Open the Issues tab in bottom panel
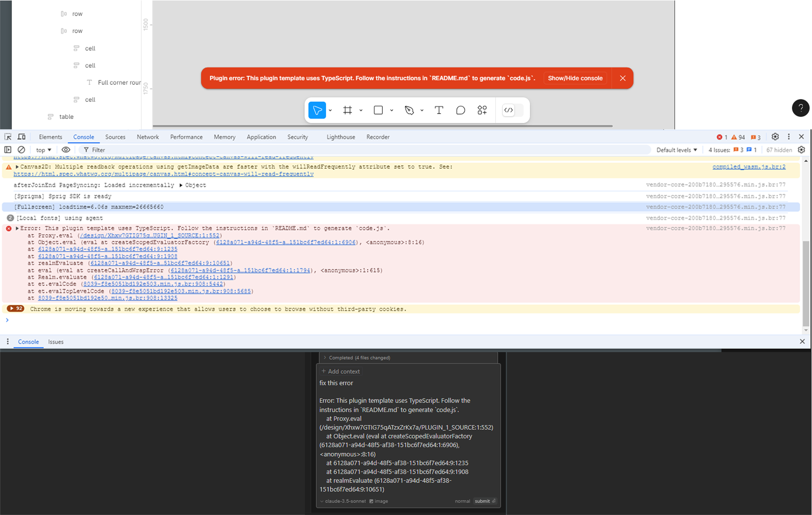 (56, 342)
